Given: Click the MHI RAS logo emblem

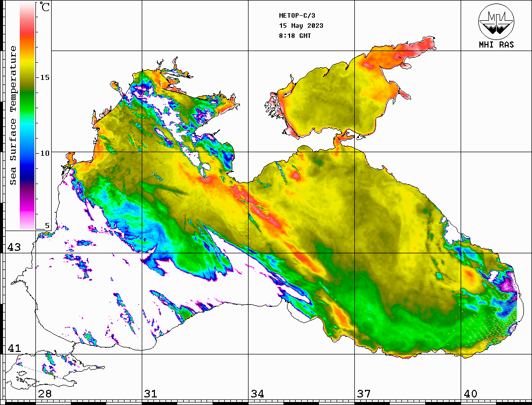Looking at the screenshot, I should [x=497, y=21].
